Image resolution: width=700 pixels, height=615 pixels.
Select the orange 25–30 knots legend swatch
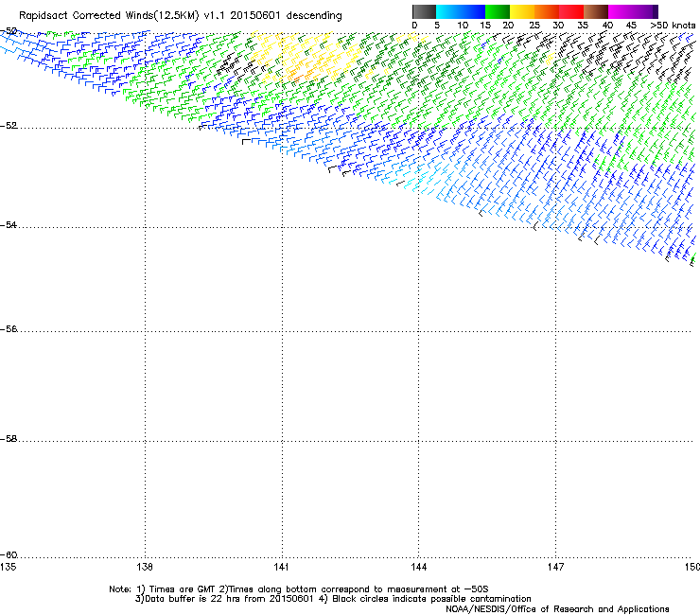547,11
